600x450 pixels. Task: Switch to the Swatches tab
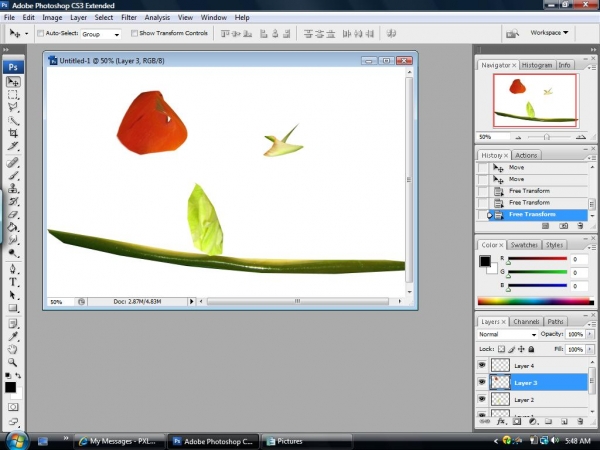click(524, 245)
